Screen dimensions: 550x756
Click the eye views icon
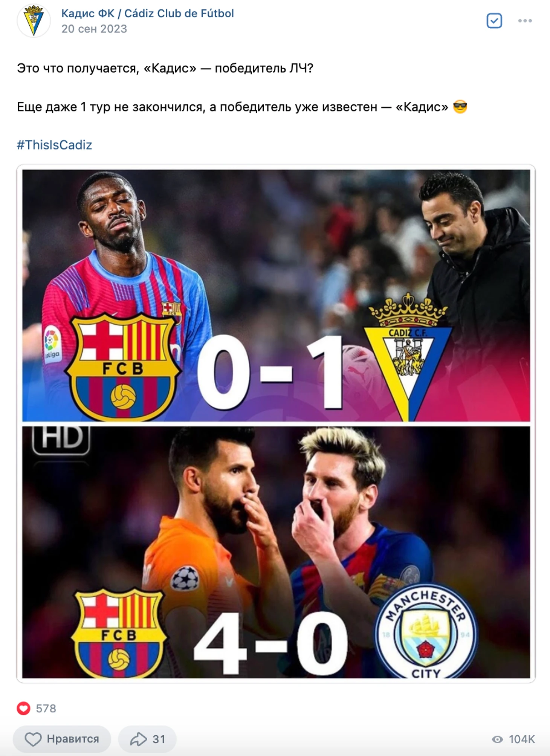pos(497,739)
